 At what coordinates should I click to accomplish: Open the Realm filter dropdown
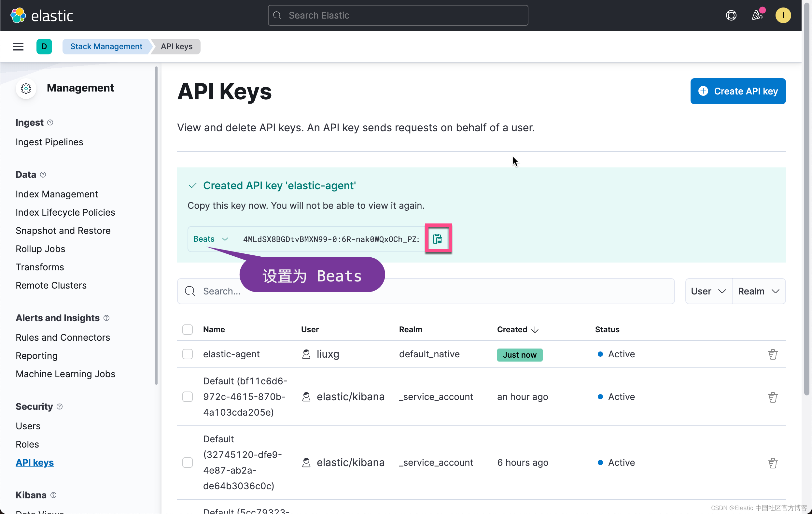click(758, 291)
